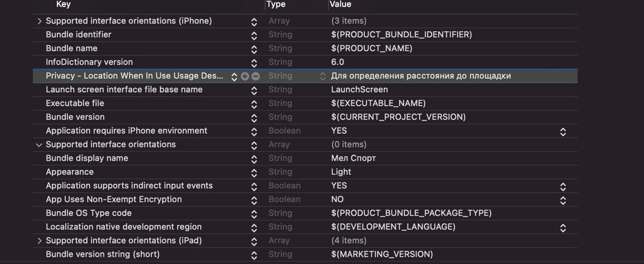Image resolution: width=644 pixels, height=264 pixels.
Task: Click NO value for Non-Exempt Encryption
Action: [337, 199]
